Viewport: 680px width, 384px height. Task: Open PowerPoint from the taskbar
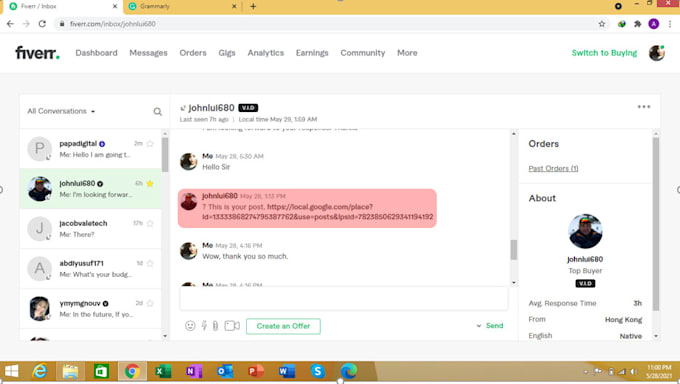[256, 371]
